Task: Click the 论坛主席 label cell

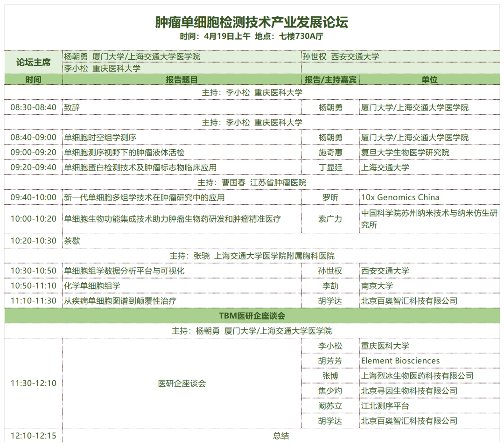Action: [34, 63]
